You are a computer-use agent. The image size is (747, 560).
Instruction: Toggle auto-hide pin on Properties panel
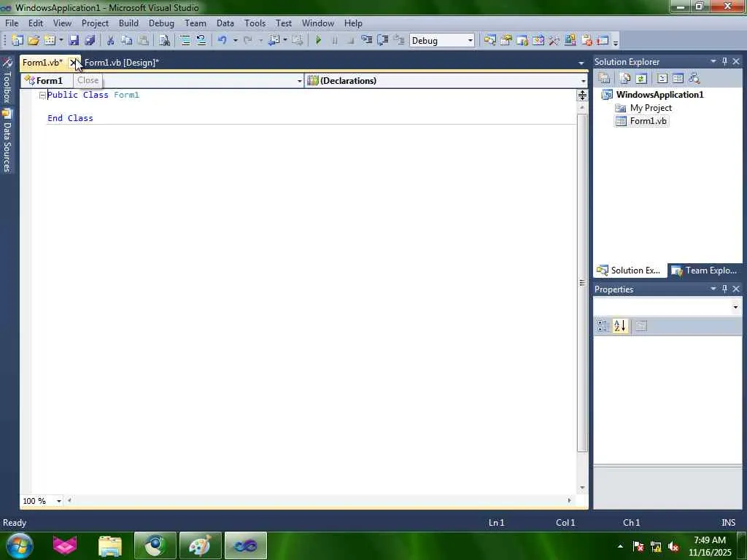(724, 289)
